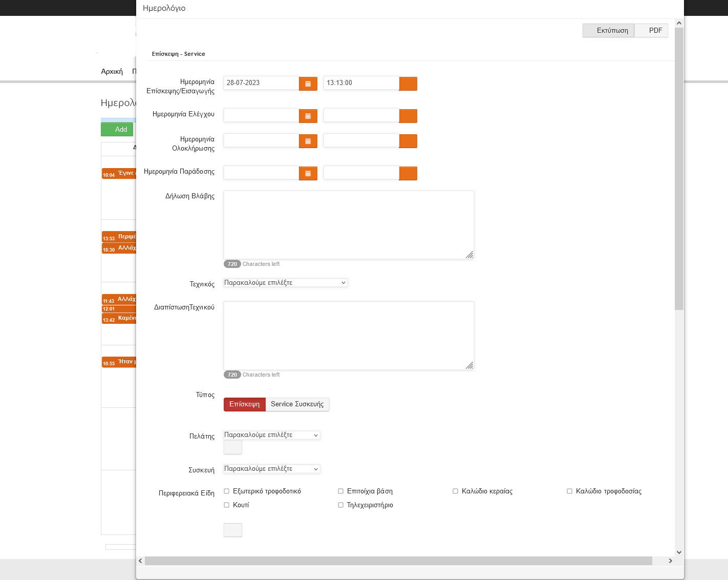Select the Service Συσκευής type option

[x=297, y=404]
